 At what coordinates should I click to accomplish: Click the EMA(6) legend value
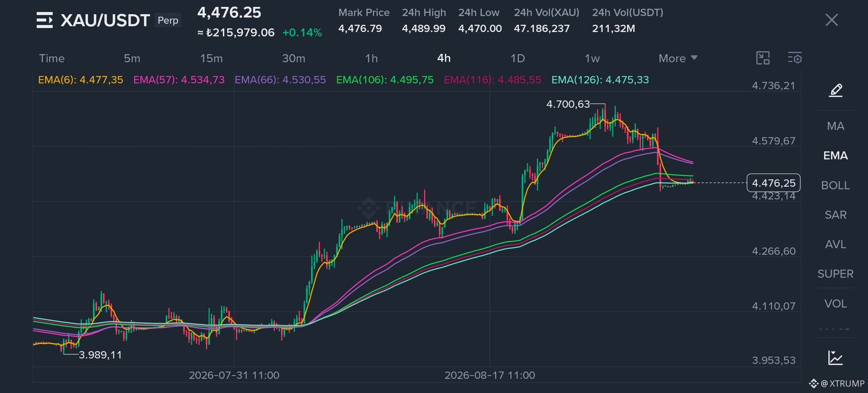81,80
